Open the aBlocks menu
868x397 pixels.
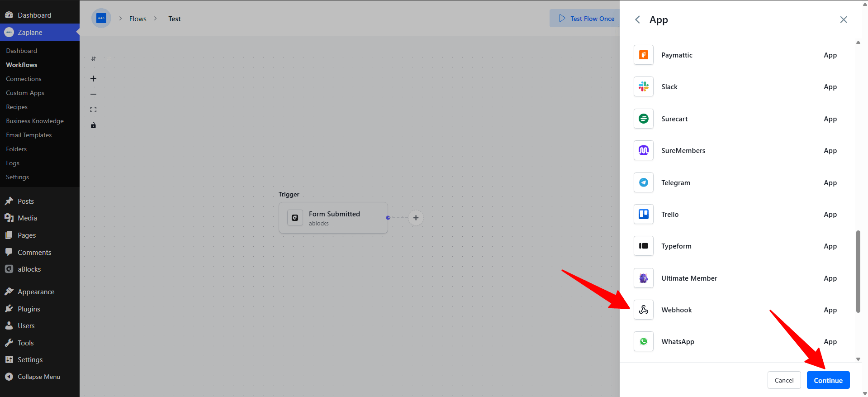click(40, 269)
